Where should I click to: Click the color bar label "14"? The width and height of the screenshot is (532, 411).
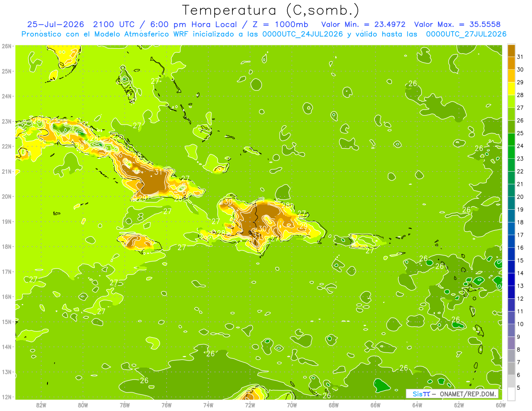[x=520, y=273]
